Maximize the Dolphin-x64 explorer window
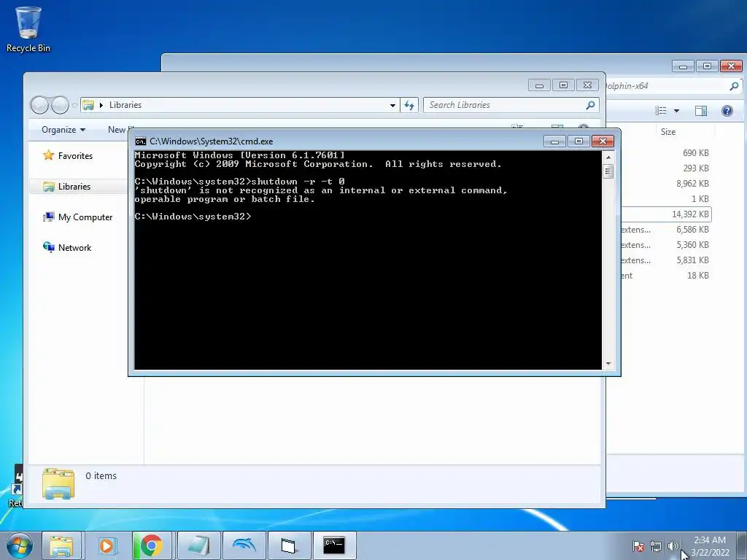 (x=707, y=66)
